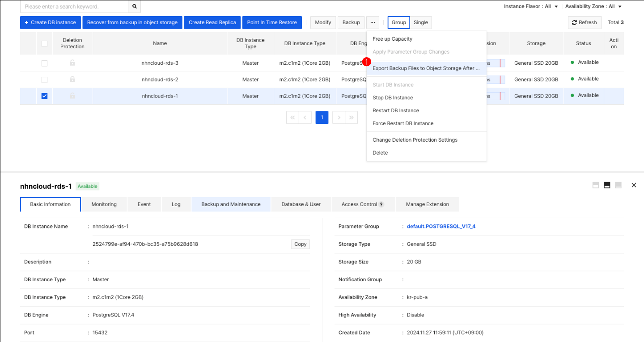Switch to the Event tab
Screen dimensions: 644x342
click(x=144, y=204)
